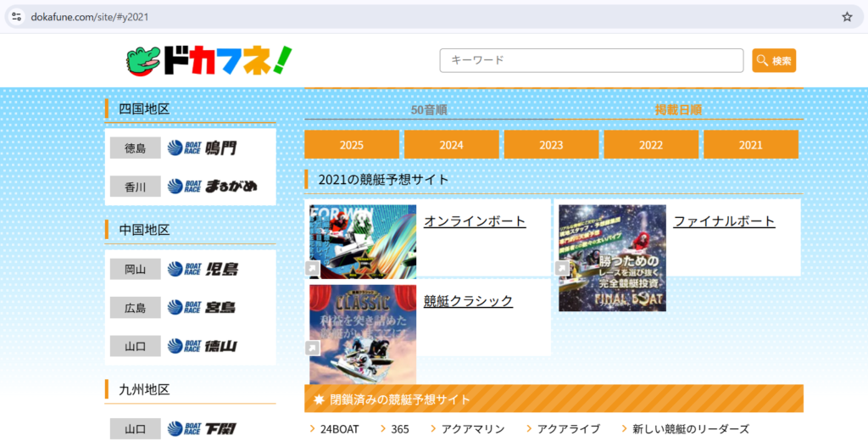Switch to the 50音順 tab
Image resolution: width=868 pixels, height=441 pixels.
pos(429,109)
